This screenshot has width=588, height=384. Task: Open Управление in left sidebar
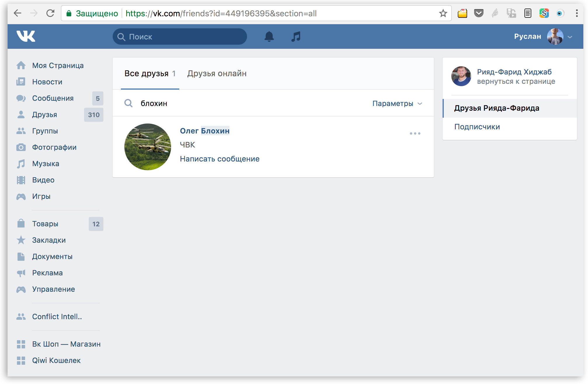point(53,289)
